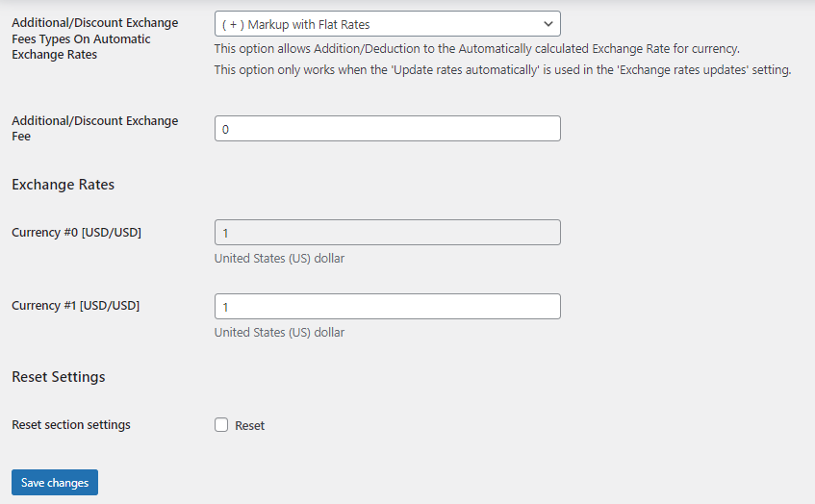Click the value 0 in the exchange fee box

pos(225,129)
